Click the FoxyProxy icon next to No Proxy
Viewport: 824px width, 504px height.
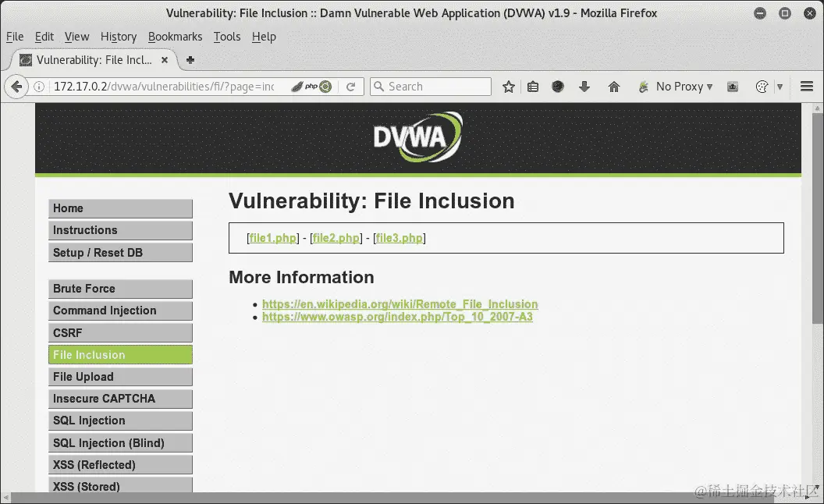click(x=643, y=87)
